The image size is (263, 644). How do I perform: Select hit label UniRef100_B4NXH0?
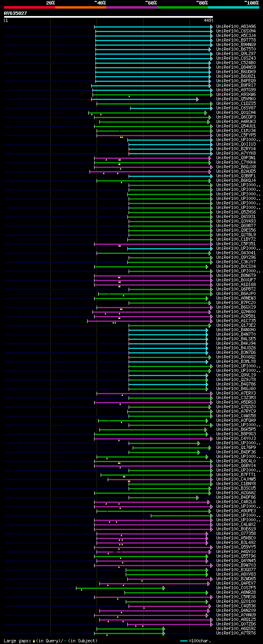(x=236, y=330)
